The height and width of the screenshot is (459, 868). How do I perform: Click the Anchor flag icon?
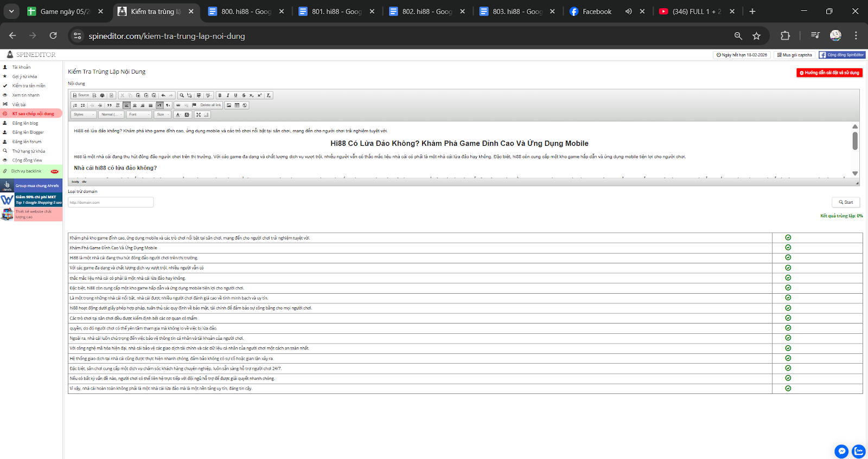click(x=194, y=105)
